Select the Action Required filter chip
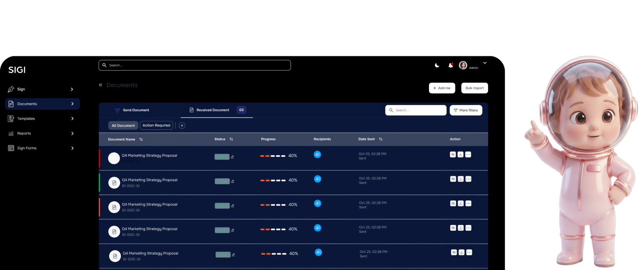 coord(156,126)
